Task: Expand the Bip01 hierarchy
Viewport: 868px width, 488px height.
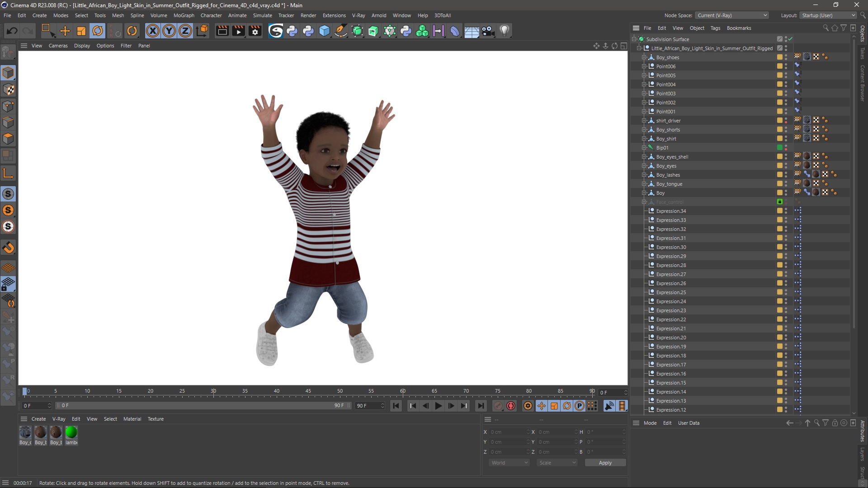Action: point(644,148)
